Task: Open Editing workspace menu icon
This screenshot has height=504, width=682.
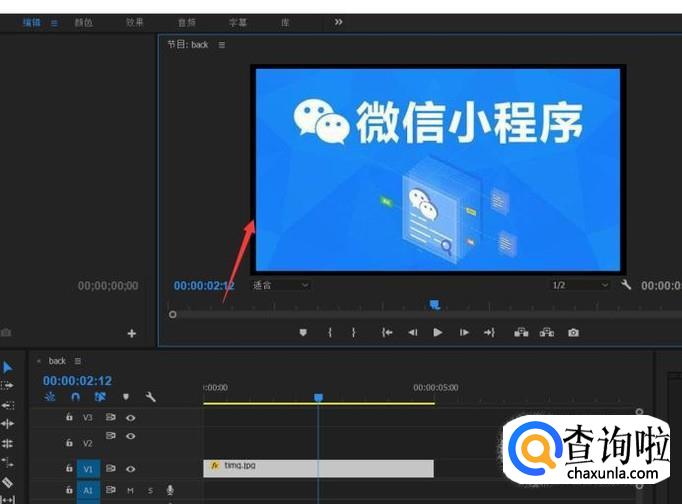Action: (x=54, y=23)
